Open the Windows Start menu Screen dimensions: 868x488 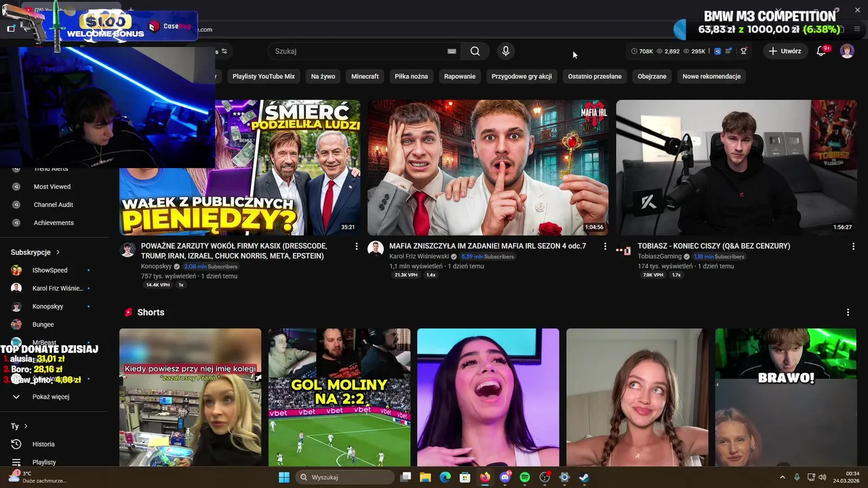click(284, 477)
